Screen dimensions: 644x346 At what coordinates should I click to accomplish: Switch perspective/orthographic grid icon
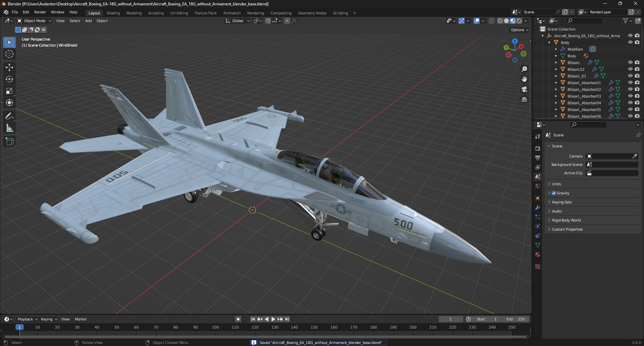(524, 100)
